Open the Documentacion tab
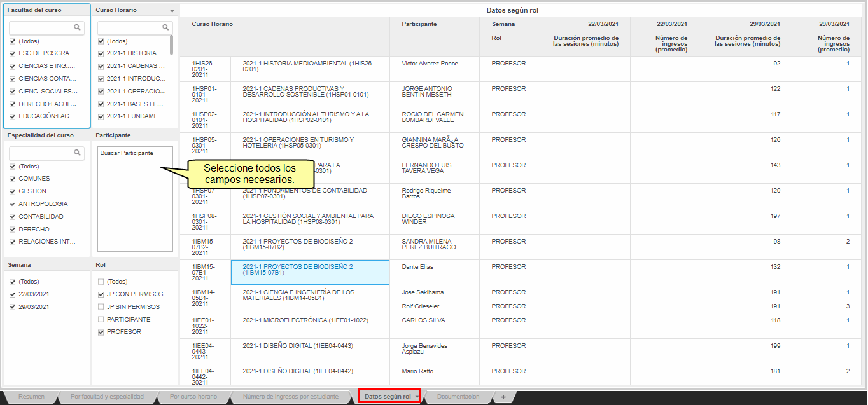Screen dimensions: 868x405 click(x=458, y=397)
